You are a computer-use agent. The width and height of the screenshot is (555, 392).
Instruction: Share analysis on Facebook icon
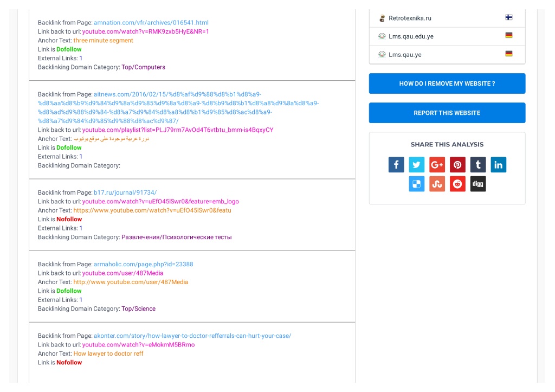[396, 165]
